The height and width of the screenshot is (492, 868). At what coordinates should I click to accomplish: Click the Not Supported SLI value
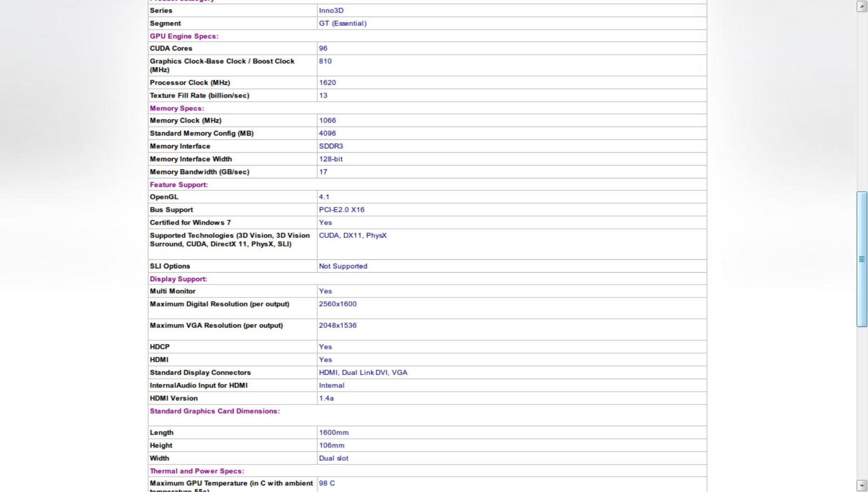point(343,266)
